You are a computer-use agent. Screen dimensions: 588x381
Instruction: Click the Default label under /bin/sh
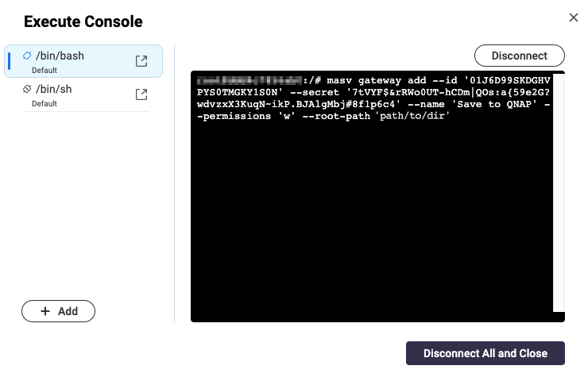(x=44, y=103)
